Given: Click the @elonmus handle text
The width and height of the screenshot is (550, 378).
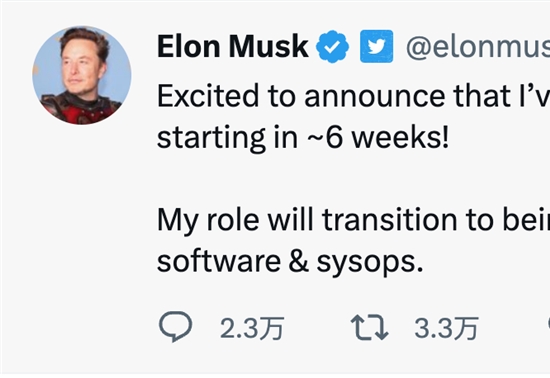Looking at the screenshot, I should [x=477, y=47].
